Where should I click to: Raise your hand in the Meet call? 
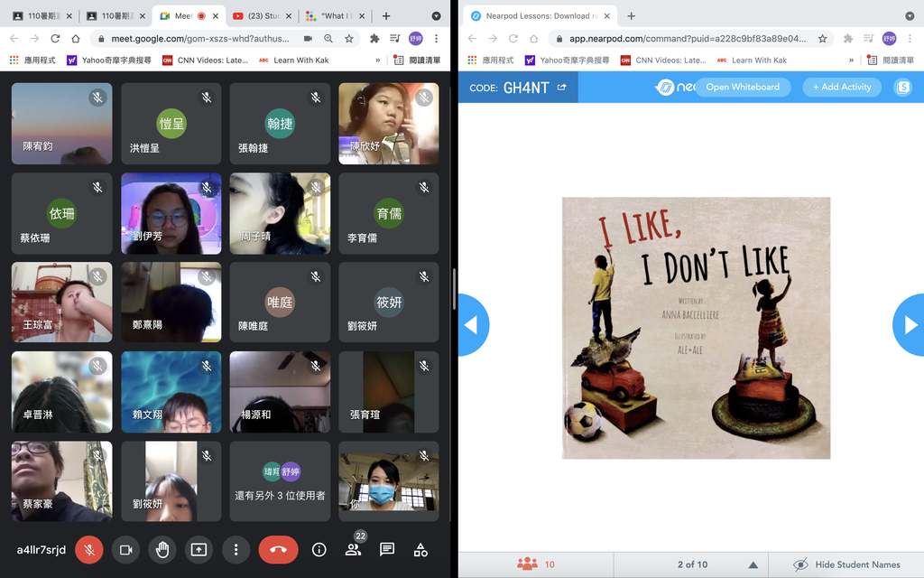pyautogui.click(x=162, y=550)
